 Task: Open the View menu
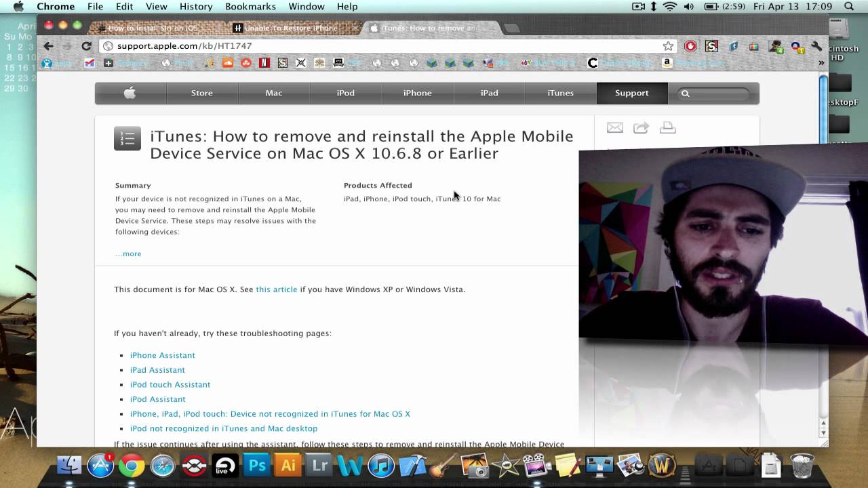[156, 7]
